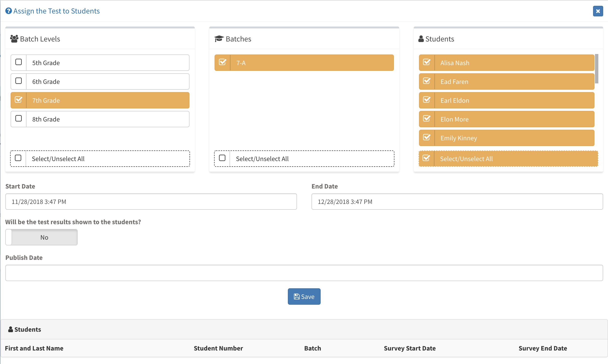Image resolution: width=608 pixels, height=364 pixels.
Task: Click the help question mark icon
Action: click(9, 11)
